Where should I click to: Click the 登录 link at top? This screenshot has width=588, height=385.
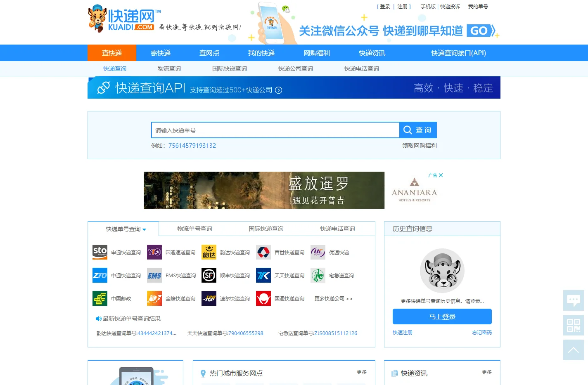(385, 7)
